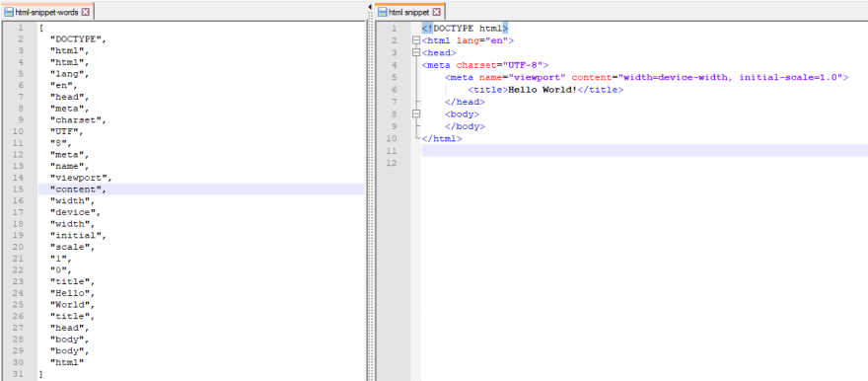This screenshot has height=381, width=868.
Task: Click the </head> closing tag
Action: (x=465, y=102)
